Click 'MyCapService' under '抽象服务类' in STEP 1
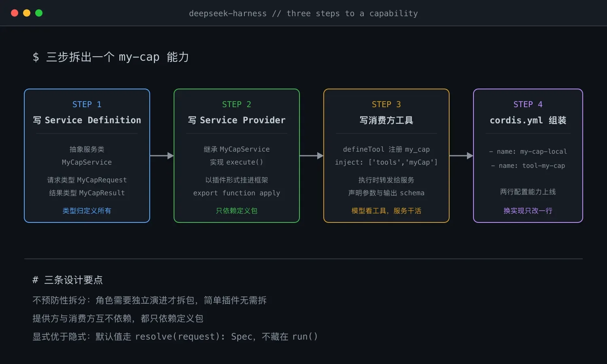 pos(87,162)
